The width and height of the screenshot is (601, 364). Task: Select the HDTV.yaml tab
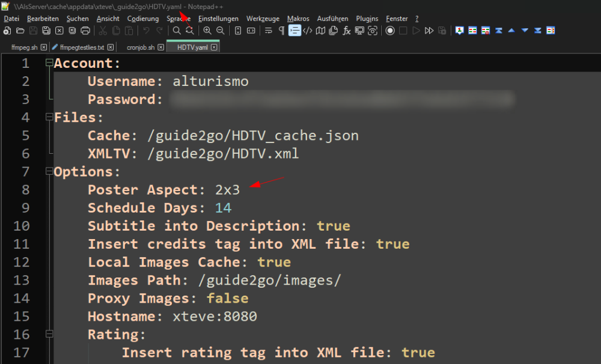[192, 47]
